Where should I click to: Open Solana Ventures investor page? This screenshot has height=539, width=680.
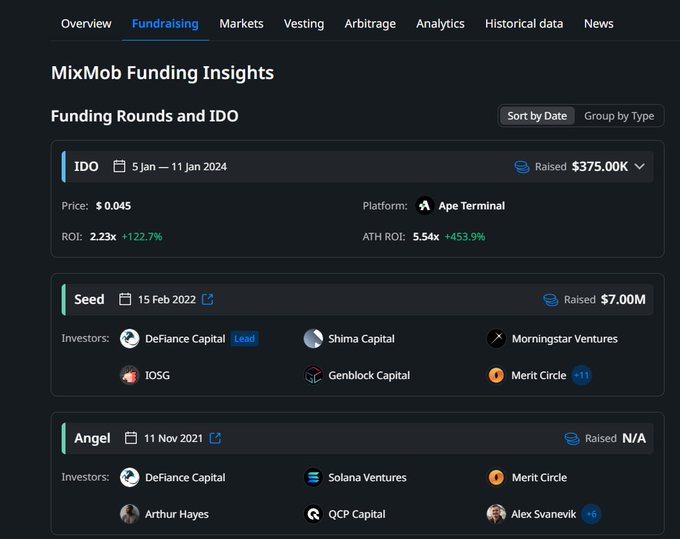[367, 477]
